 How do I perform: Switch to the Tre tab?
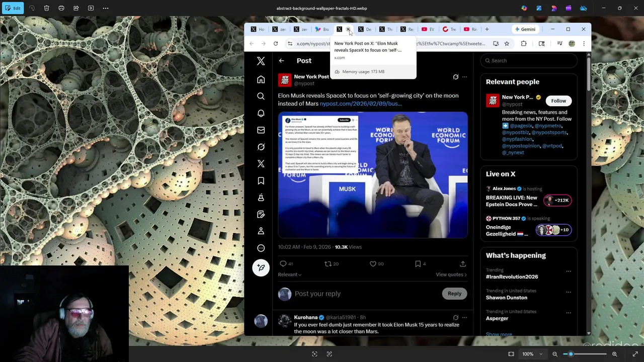[x=449, y=29]
